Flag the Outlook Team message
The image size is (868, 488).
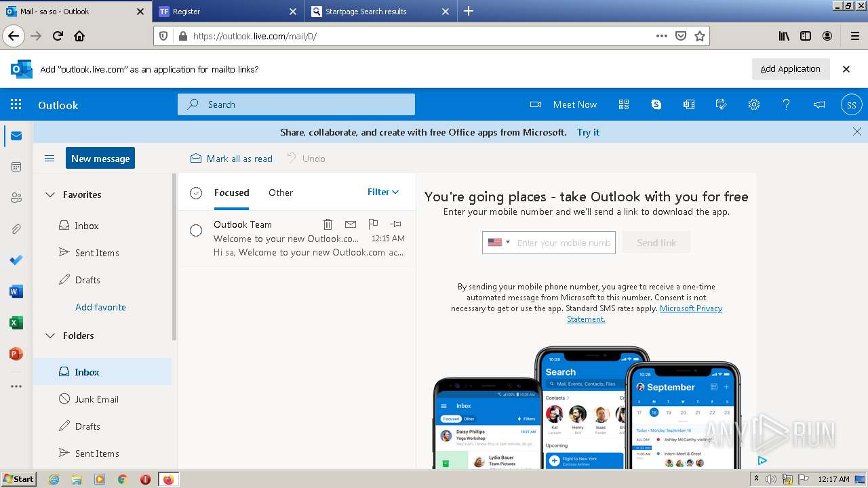click(373, 224)
